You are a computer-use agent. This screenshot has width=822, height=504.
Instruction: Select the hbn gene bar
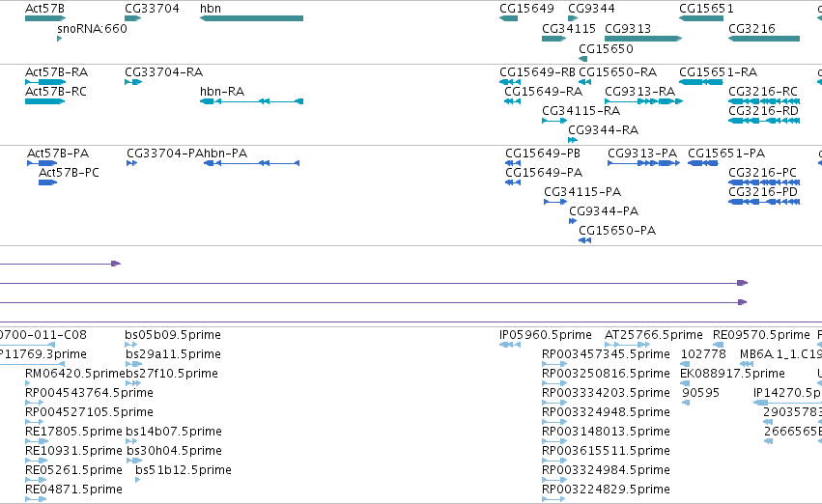[x=252, y=18]
